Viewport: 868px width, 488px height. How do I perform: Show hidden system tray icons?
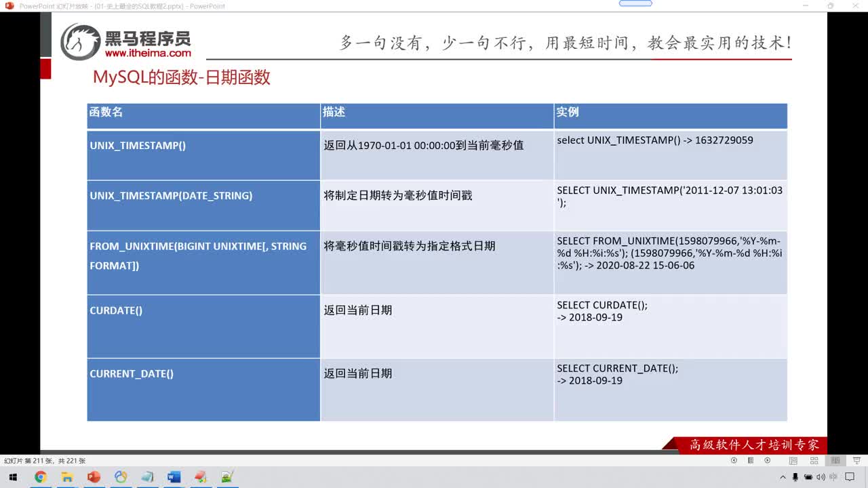click(x=783, y=477)
